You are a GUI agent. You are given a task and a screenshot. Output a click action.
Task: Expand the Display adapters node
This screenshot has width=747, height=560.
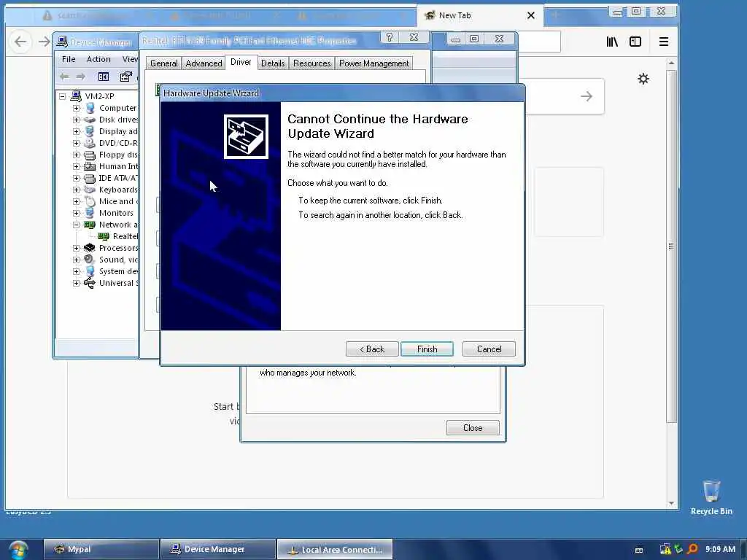(76, 131)
